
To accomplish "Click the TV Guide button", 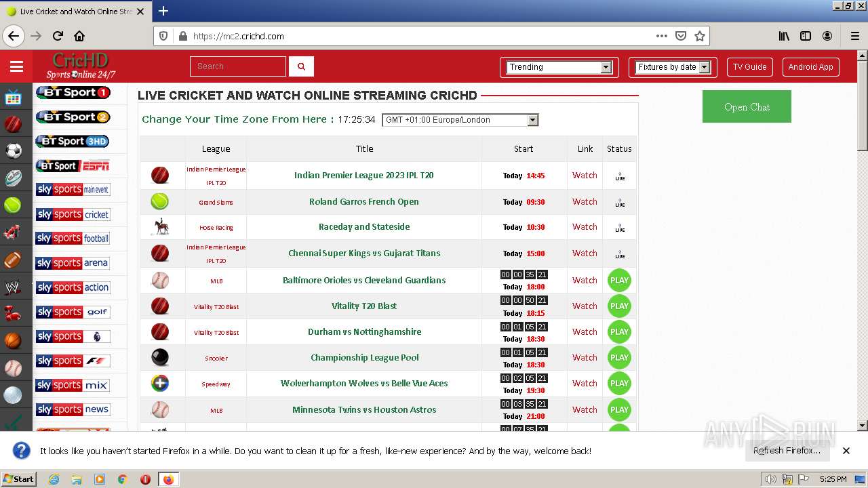I will coord(750,67).
